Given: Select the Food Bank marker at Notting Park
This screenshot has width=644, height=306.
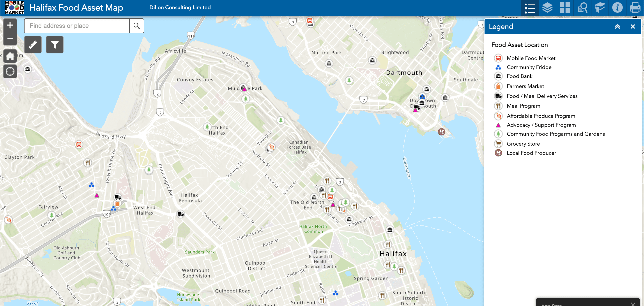Looking at the screenshot, I should click(329, 63).
